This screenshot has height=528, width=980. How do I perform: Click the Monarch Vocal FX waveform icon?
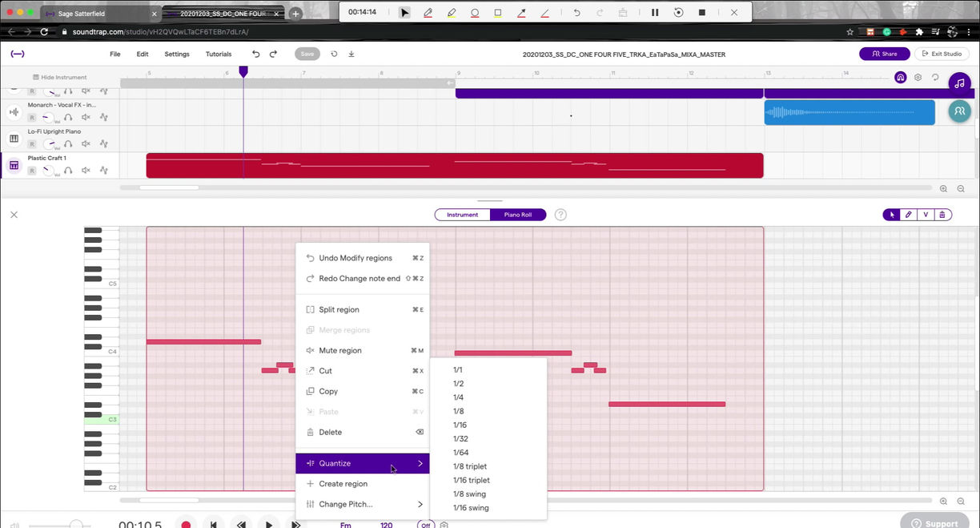click(14, 111)
